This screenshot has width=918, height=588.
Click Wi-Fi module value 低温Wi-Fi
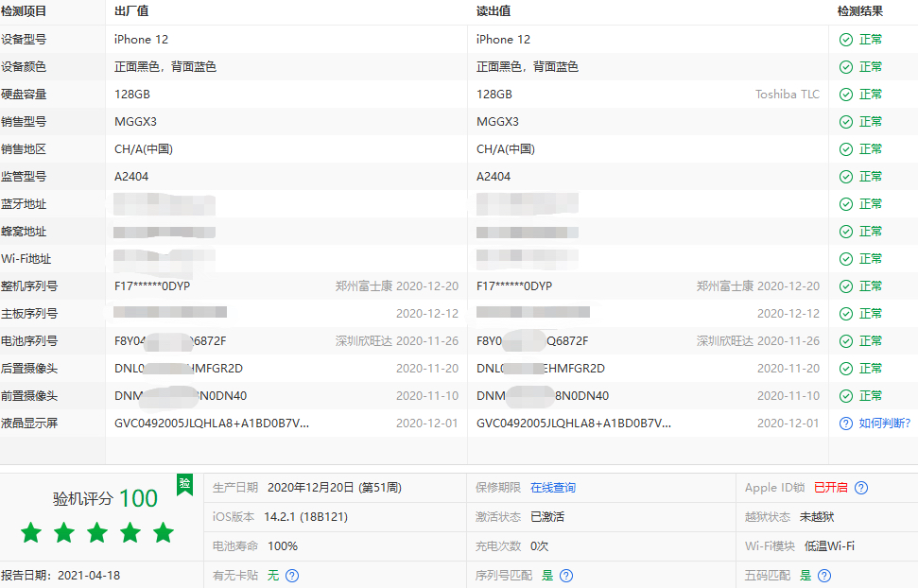click(829, 546)
